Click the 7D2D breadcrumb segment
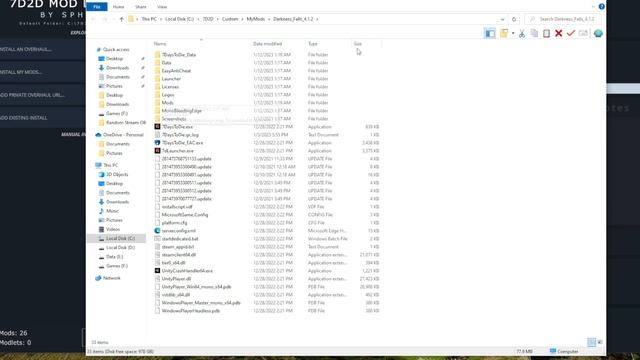Viewport: 640px width, 360px height. coord(208,19)
